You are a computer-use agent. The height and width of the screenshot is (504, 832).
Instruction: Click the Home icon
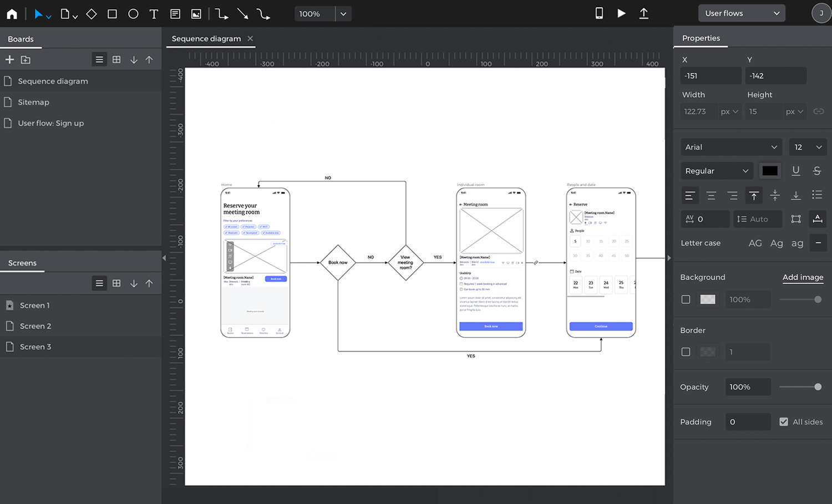(x=12, y=14)
